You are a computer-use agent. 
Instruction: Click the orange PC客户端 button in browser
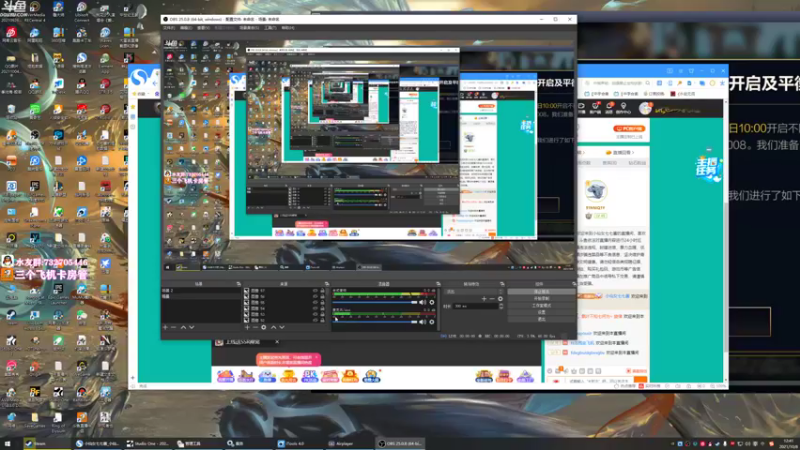(x=629, y=129)
